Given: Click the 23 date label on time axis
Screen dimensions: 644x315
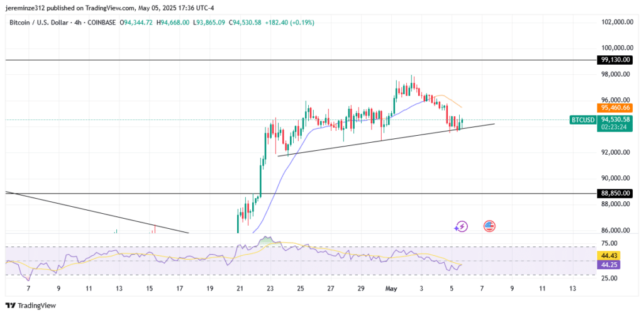Looking at the screenshot, I should click(x=270, y=289).
